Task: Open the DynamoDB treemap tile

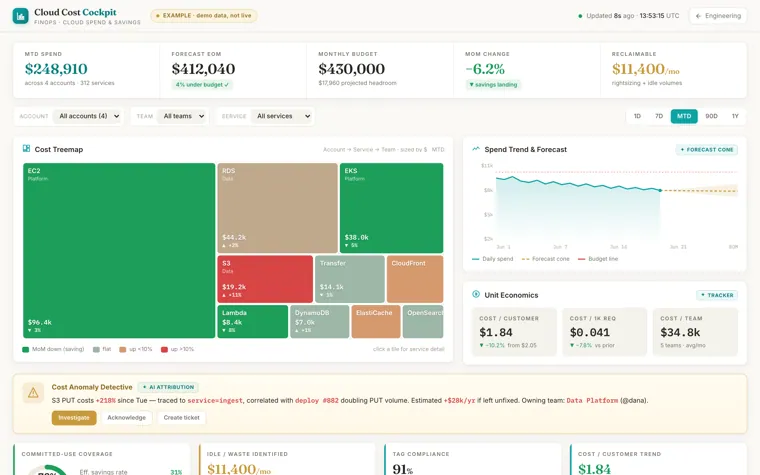Action: pyautogui.click(x=319, y=321)
